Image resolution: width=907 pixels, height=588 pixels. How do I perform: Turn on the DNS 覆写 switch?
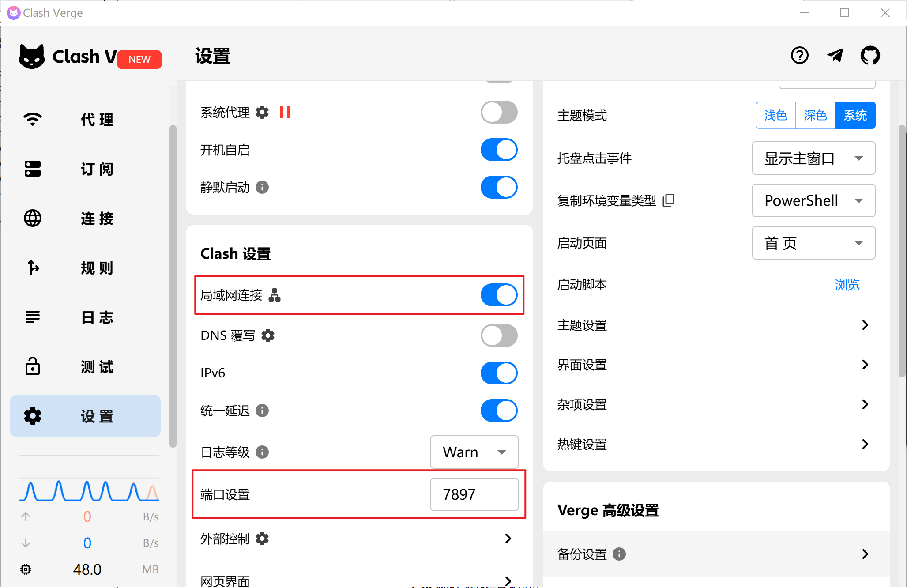pyautogui.click(x=499, y=336)
